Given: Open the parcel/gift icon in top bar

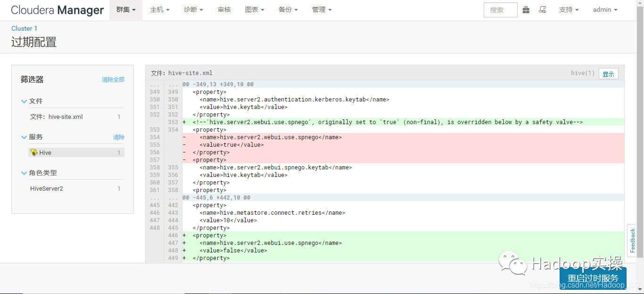Looking at the screenshot, I should coord(526,9).
